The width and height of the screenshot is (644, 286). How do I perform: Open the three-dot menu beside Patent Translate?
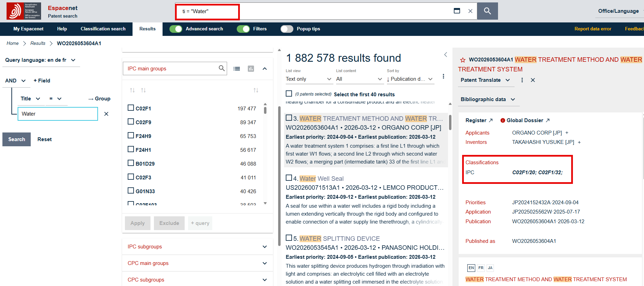(x=522, y=80)
